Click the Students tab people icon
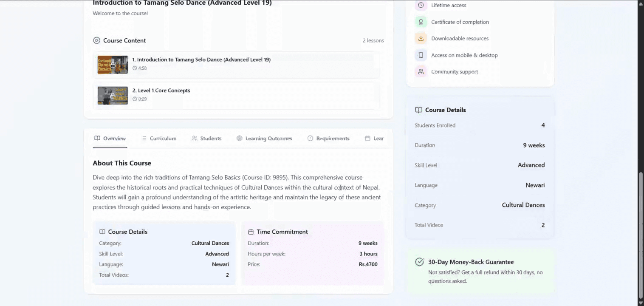The width and height of the screenshot is (644, 306). 195,138
